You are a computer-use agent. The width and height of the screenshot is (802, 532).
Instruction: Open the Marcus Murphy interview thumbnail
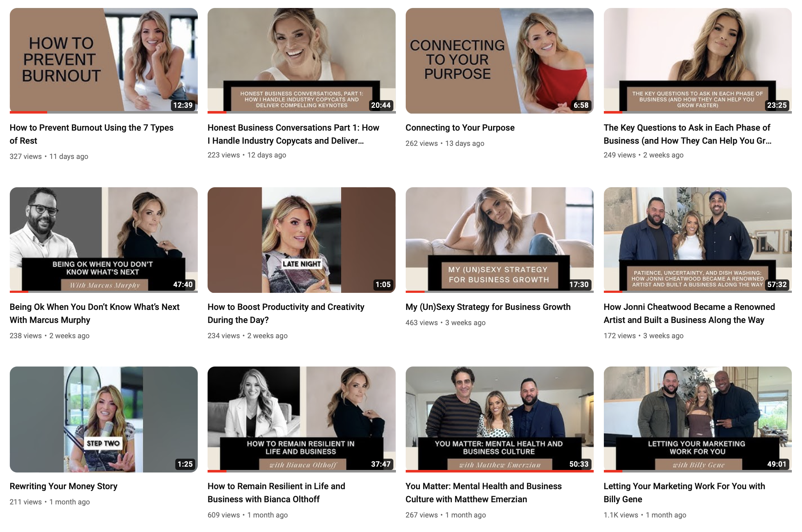click(x=103, y=240)
